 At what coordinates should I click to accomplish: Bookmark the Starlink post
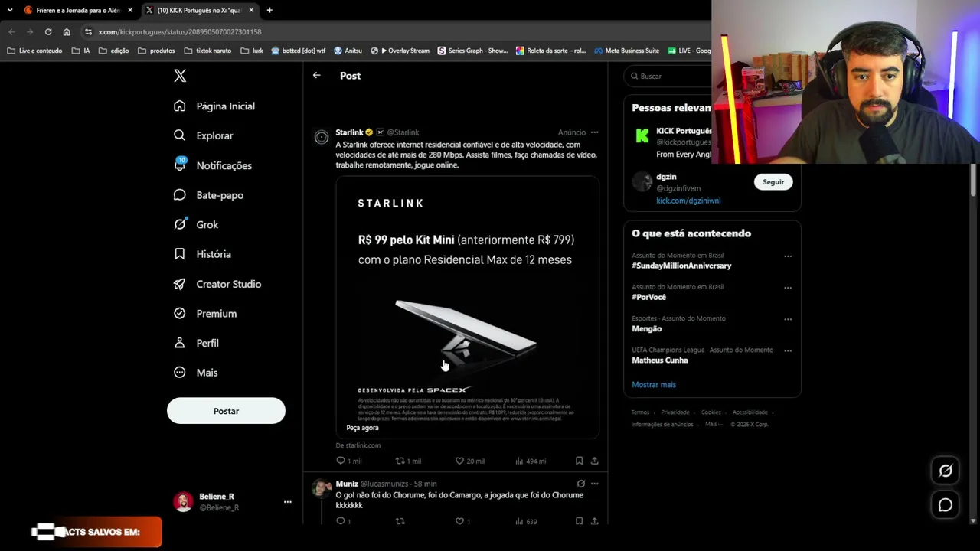579,461
